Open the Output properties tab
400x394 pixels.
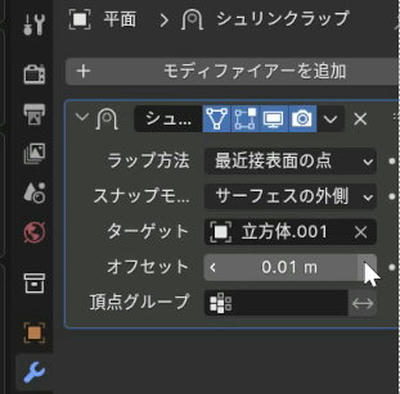click(34, 114)
